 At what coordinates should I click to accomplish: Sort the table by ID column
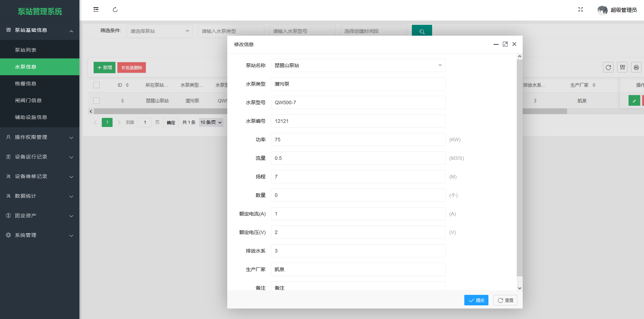point(127,85)
